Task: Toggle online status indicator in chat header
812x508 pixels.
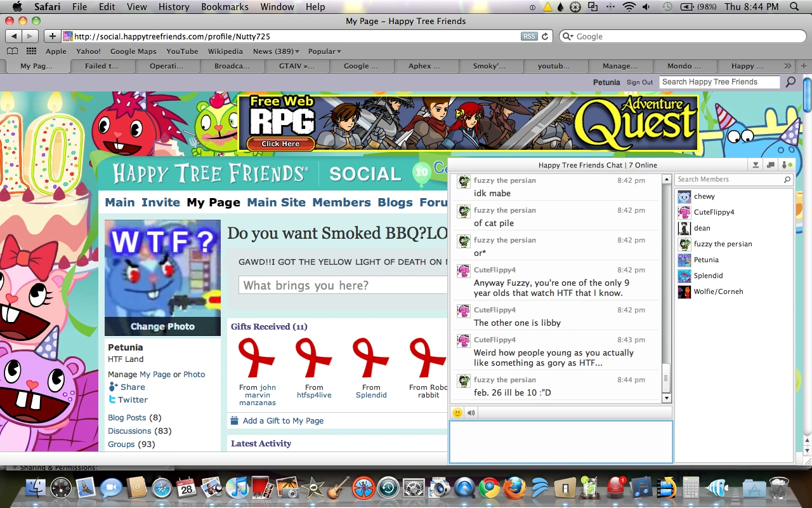Action: pos(787,165)
